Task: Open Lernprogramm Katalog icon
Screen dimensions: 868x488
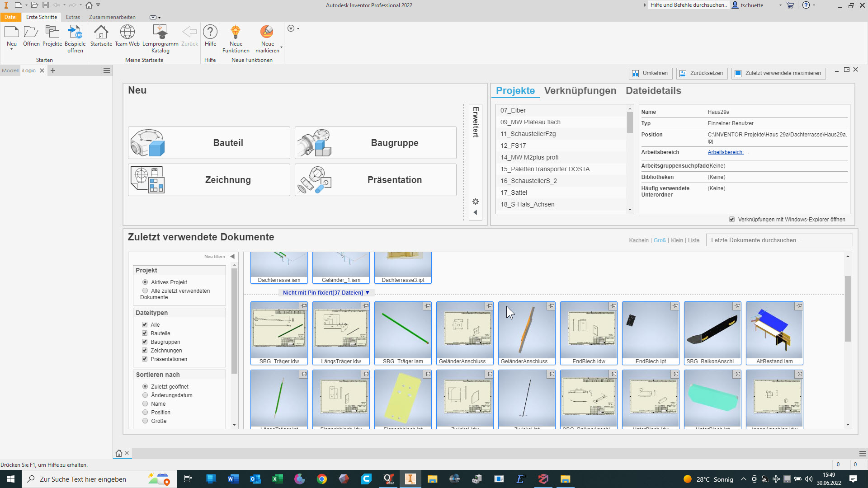Action: pyautogui.click(x=160, y=33)
